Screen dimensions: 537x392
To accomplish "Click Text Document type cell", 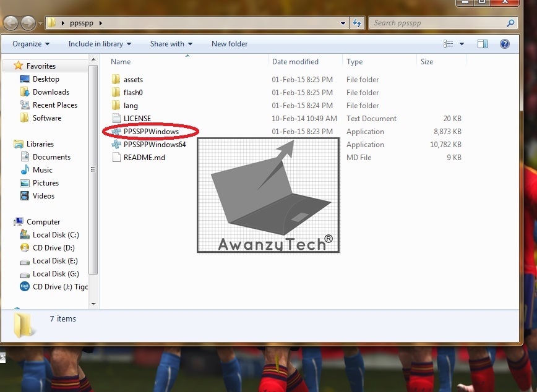I will 371,119.
